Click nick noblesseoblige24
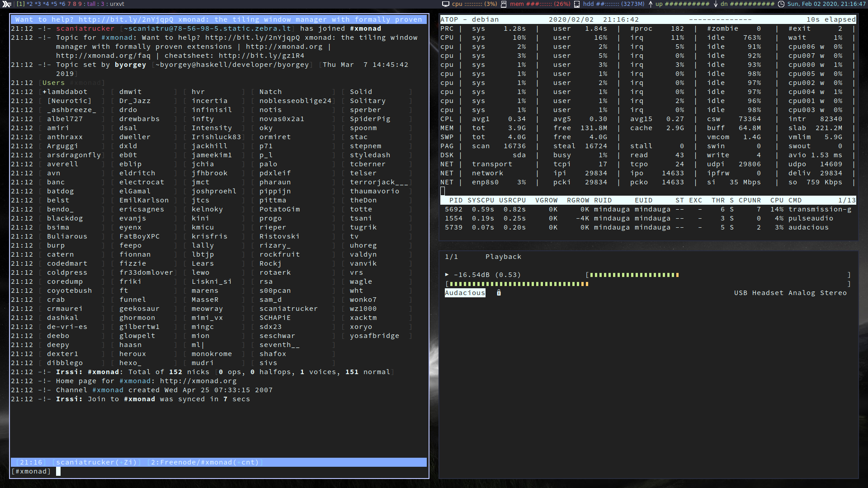The width and height of the screenshot is (868, 488). coord(295,101)
